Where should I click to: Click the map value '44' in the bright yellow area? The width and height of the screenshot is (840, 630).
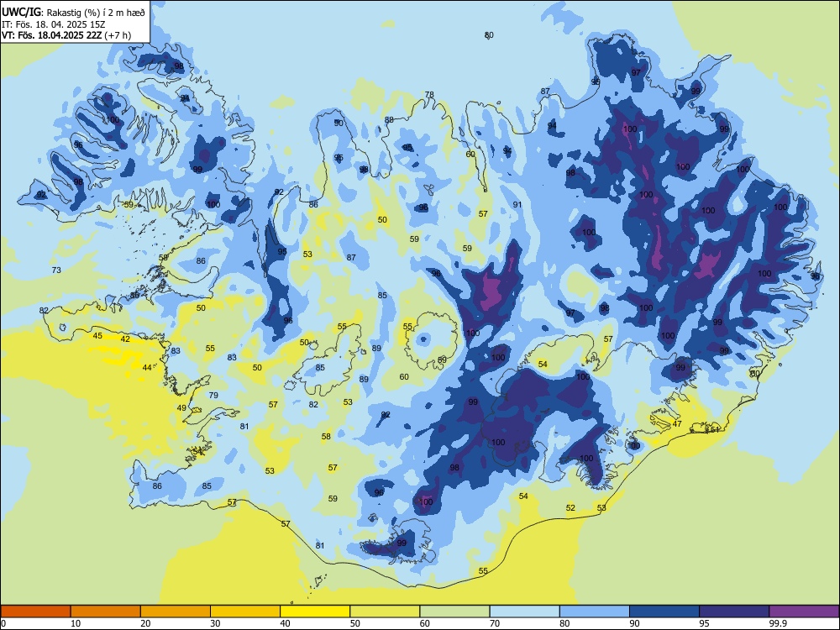click(x=147, y=368)
